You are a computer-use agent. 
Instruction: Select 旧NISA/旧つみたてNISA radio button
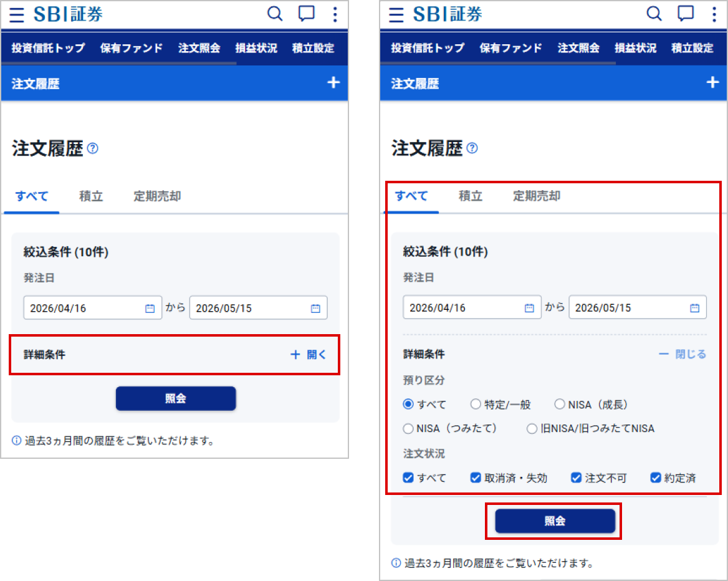pyautogui.click(x=532, y=428)
